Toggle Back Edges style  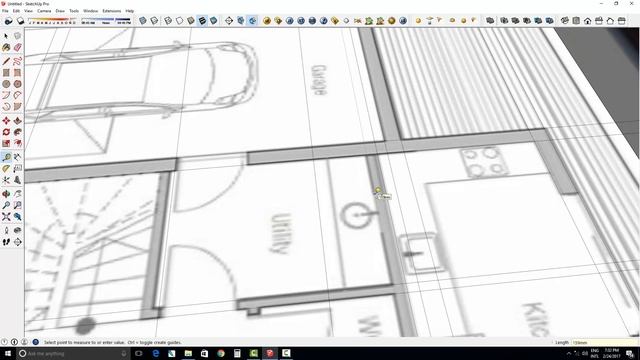point(154,20)
